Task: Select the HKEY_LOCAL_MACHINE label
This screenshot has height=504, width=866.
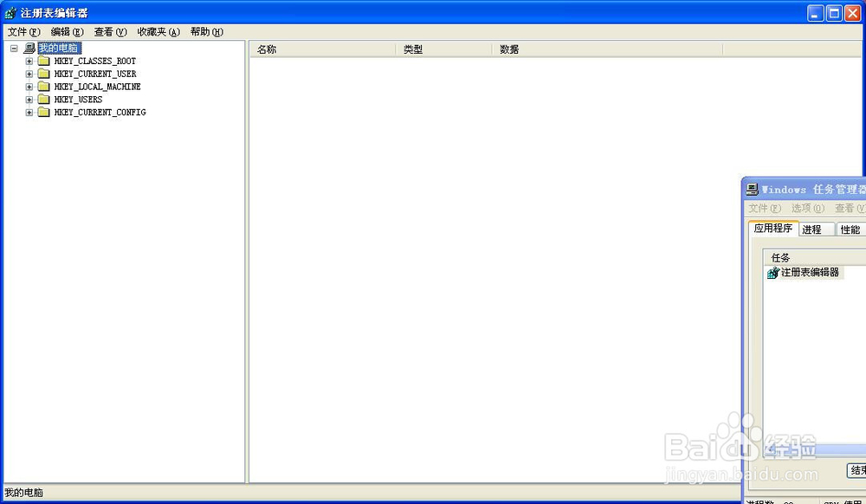Action: (x=97, y=87)
